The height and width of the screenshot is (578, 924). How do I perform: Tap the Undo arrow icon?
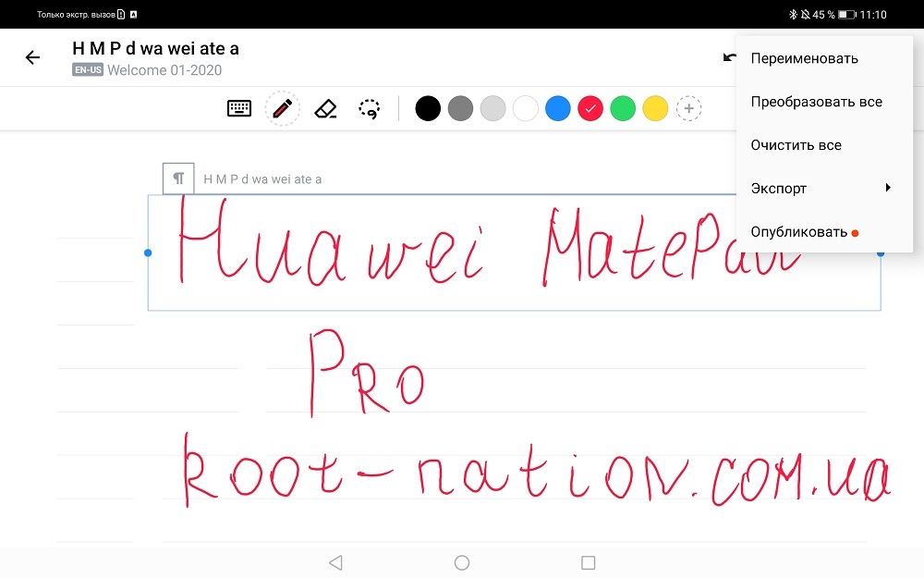click(x=730, y=57)
